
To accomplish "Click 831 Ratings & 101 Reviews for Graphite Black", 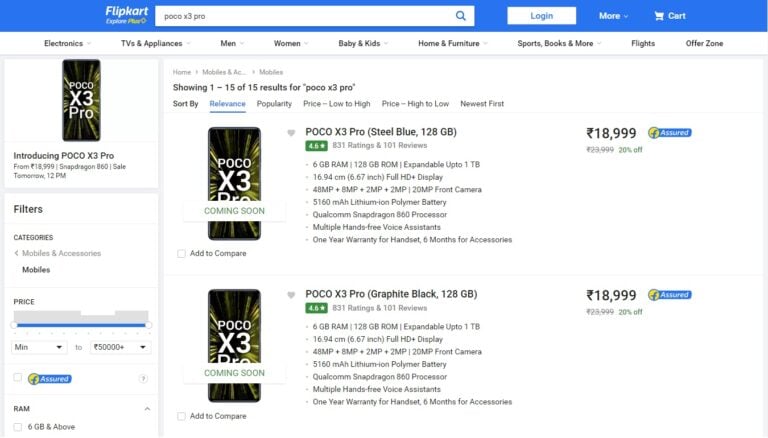I will (x=380, y=308).
